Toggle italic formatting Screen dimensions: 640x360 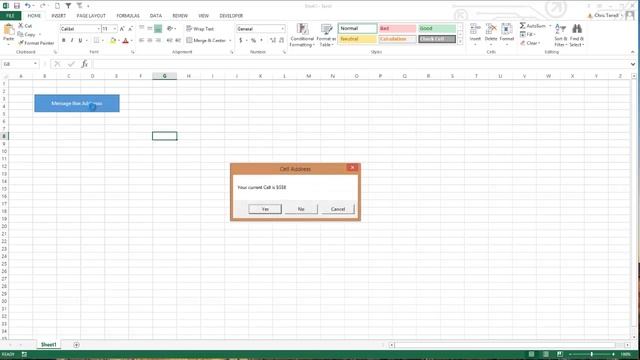coord(72,40)
